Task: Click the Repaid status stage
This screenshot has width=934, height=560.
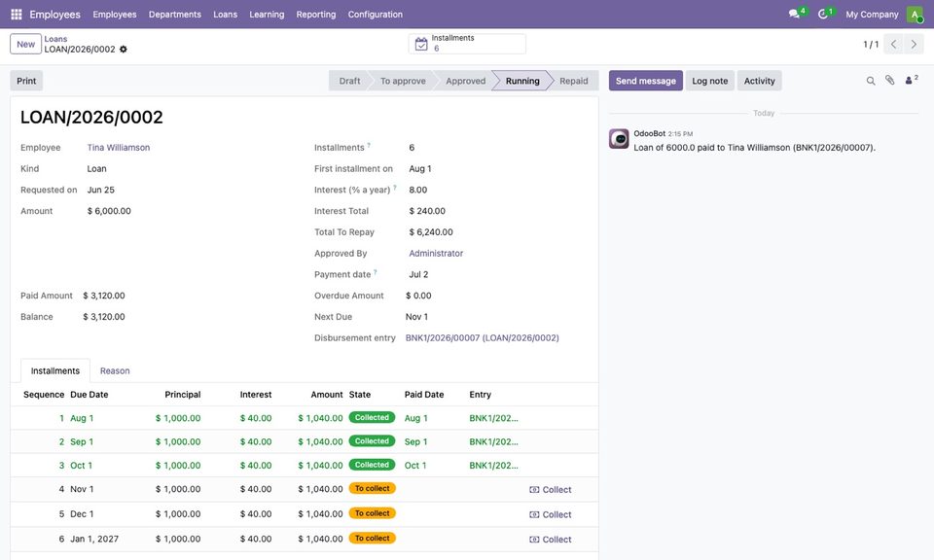Action: point(574,81)
